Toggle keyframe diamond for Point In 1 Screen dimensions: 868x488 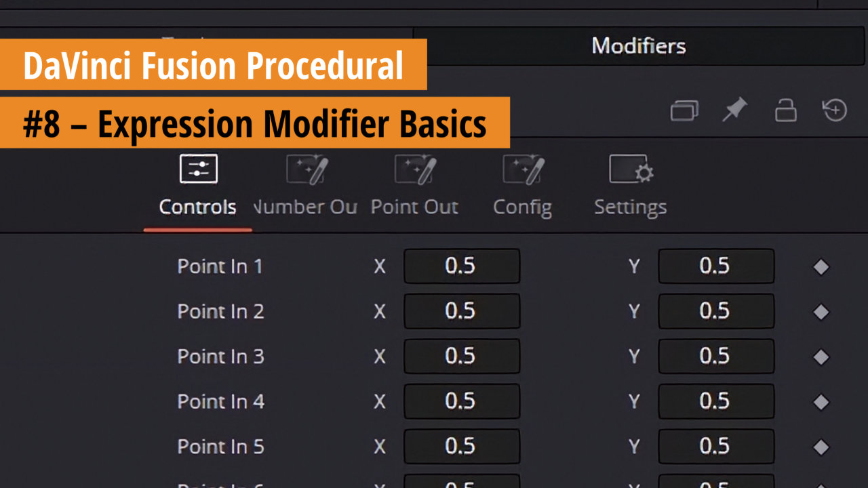pyautogui.click(x=821, y=267)
